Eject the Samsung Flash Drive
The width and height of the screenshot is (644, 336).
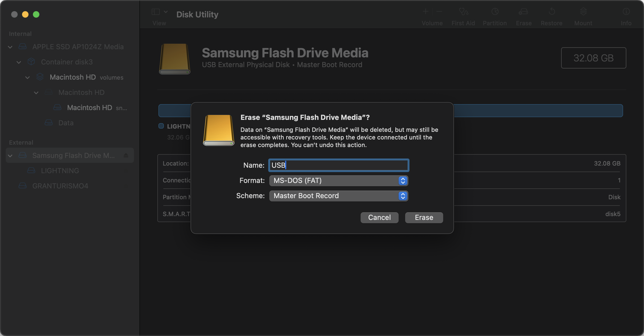click(x=126, y=155)
